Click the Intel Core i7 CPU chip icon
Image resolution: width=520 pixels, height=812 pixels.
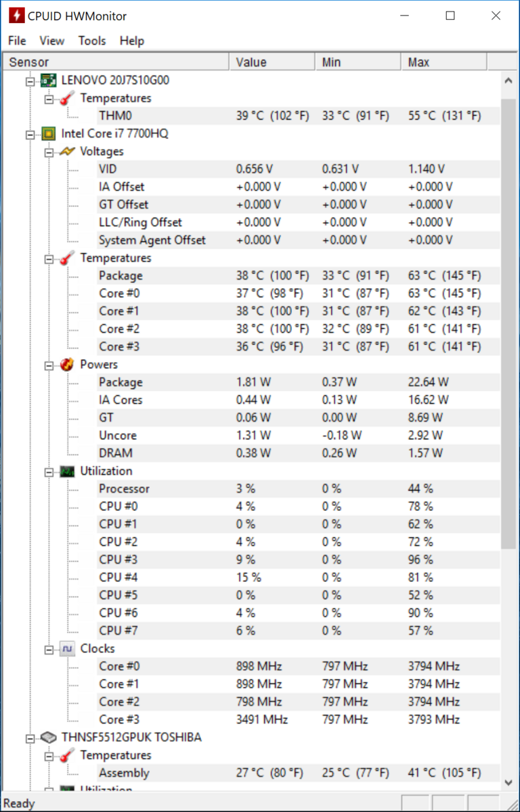pyautogui.click(x=48, y=133)
